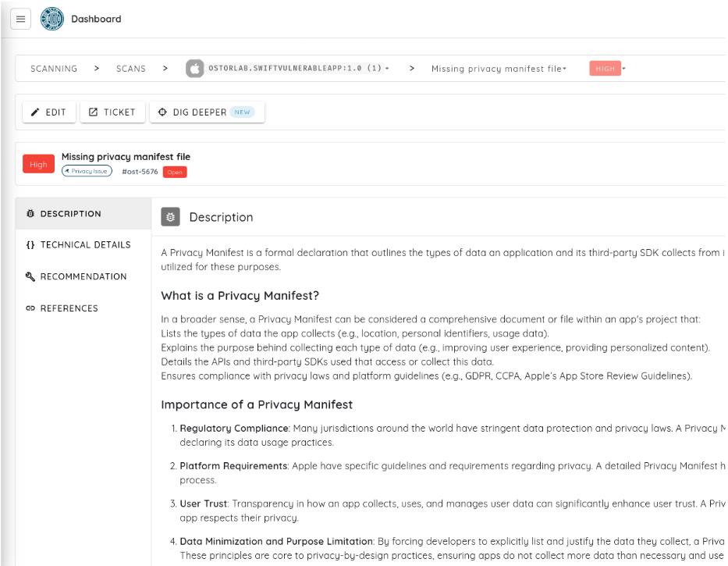
Task: Click the wrench icon beside Recommendation
Action: click(x=30, y=276)
